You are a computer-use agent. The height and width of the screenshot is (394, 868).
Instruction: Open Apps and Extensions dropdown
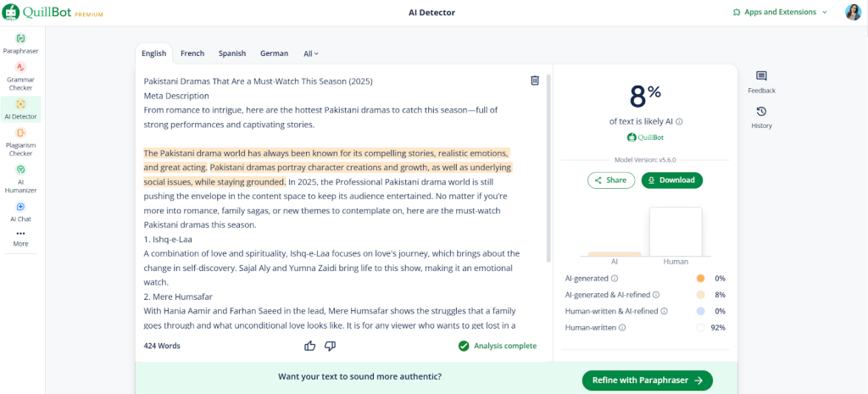click(x=780, y=12)
